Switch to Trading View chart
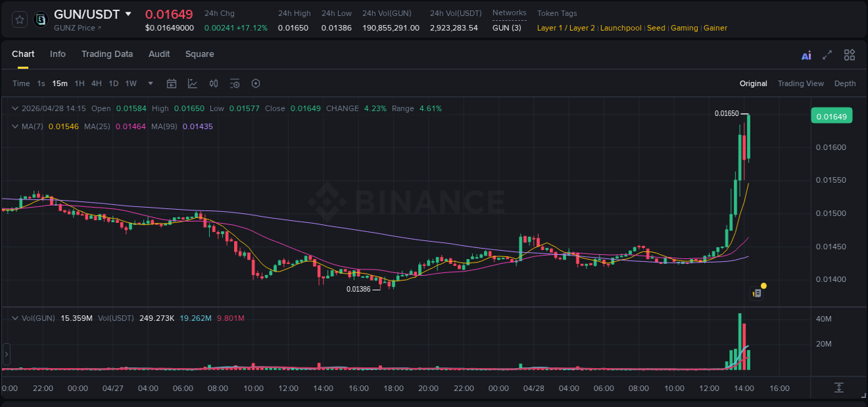This screenshot has width=868, height=407. click(x=801, y=83)
